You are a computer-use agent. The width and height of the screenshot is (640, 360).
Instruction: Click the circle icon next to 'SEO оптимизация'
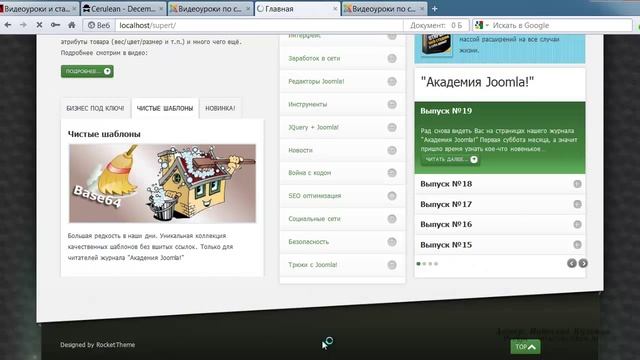pyautogui.click(x=392, y=196)
